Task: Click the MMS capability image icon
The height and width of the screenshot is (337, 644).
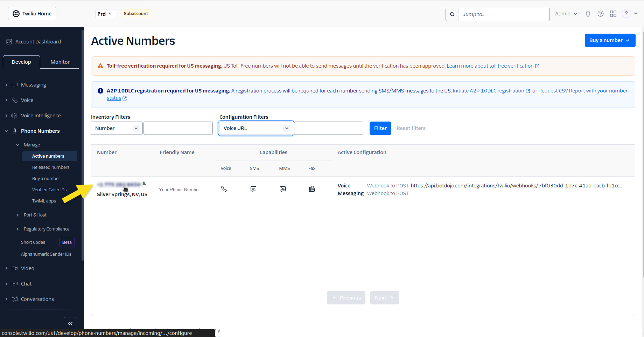Action: [283, 189]
